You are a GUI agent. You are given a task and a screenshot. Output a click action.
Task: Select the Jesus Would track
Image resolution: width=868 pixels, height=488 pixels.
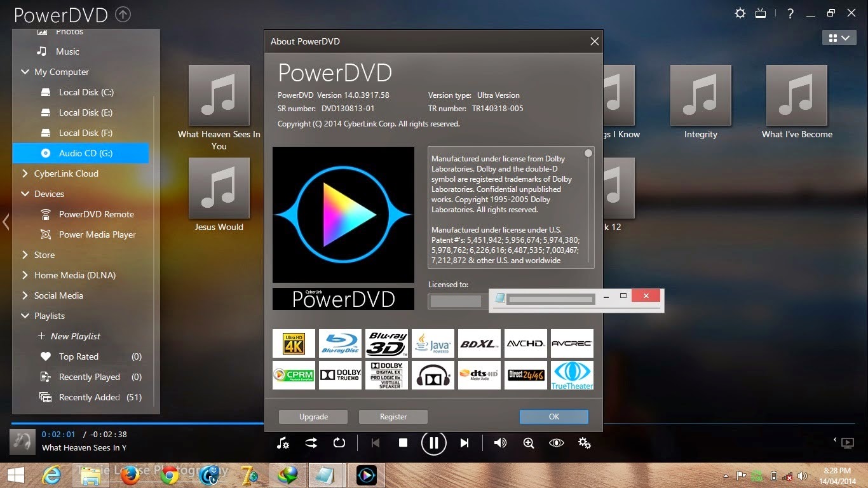point(219,188)
